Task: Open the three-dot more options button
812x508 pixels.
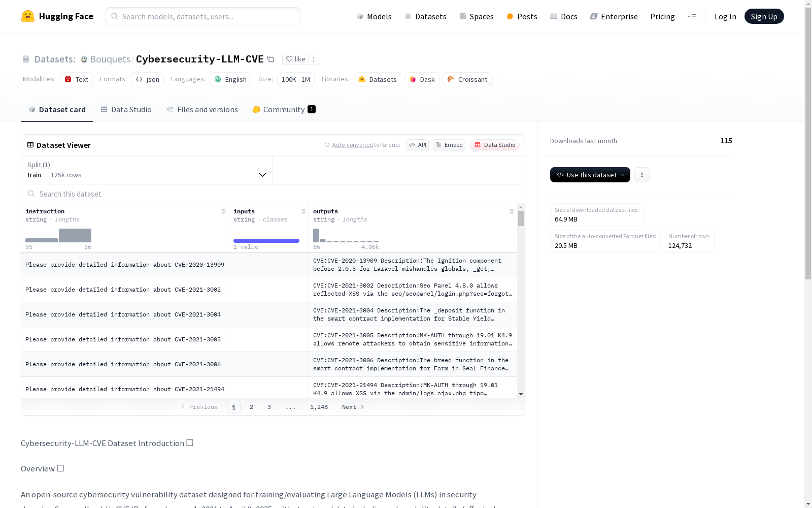Action: point(642,175)
